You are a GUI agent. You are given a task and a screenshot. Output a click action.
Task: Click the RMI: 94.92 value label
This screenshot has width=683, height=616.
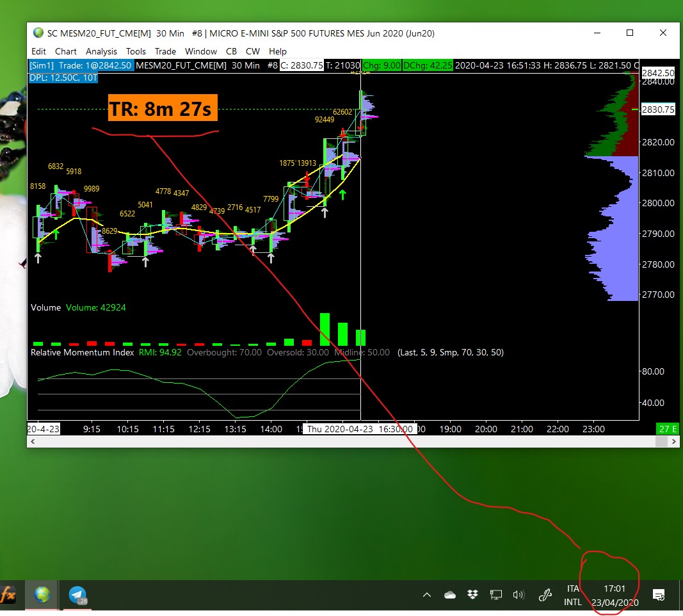pos(160,352)
